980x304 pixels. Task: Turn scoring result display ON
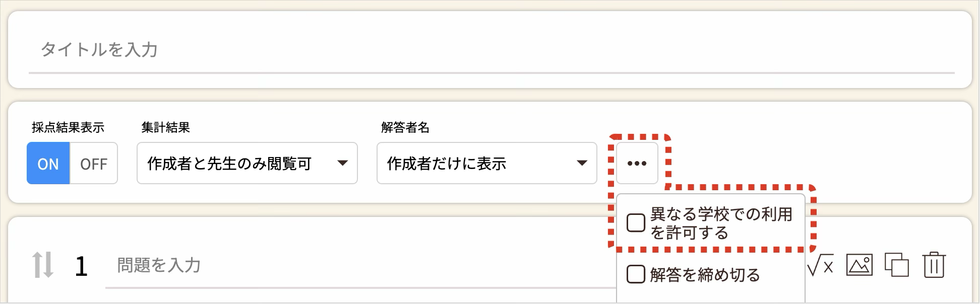tap(48, 164)
